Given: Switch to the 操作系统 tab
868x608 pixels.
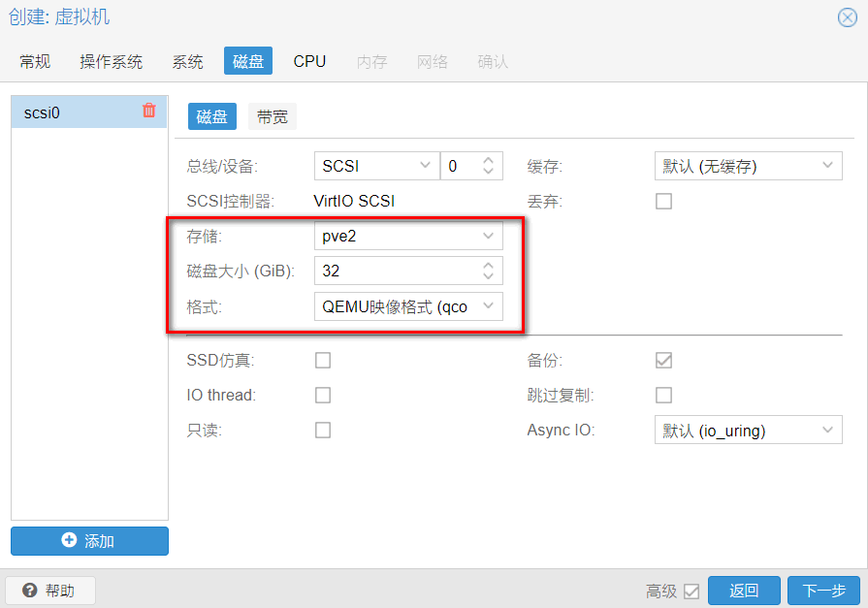Looking at the screenshot, I should pos(111,61).
